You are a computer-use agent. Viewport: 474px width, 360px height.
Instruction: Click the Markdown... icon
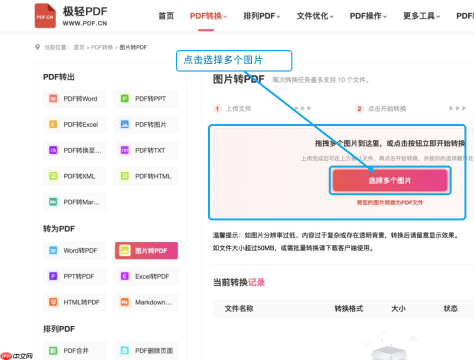tap(125, 302)
